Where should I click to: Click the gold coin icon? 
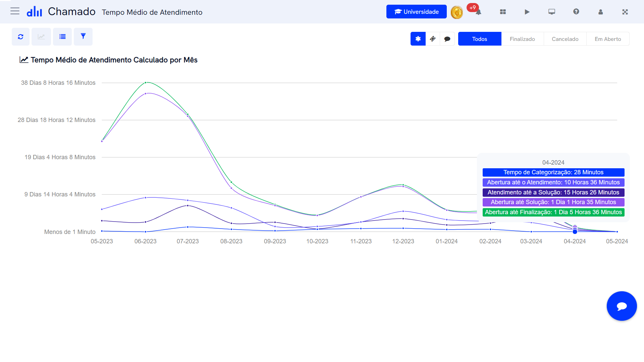tap(457, 12)
